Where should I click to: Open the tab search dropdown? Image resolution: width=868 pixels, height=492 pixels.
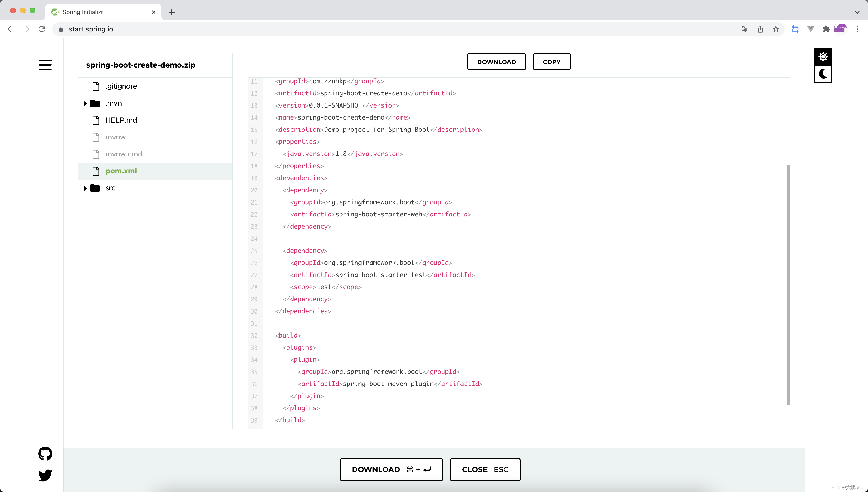point(857,12)
